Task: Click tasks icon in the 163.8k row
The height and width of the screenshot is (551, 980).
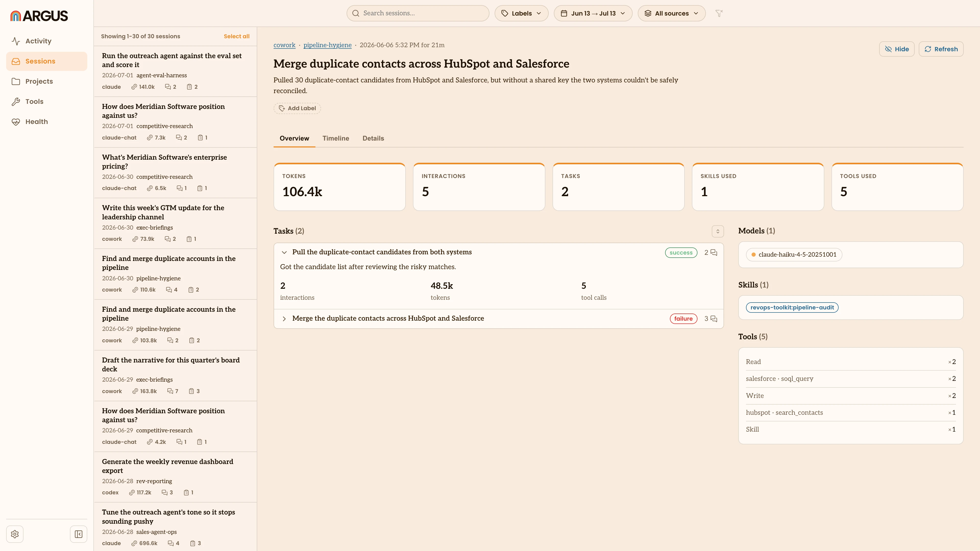Action: coord(191,391)
